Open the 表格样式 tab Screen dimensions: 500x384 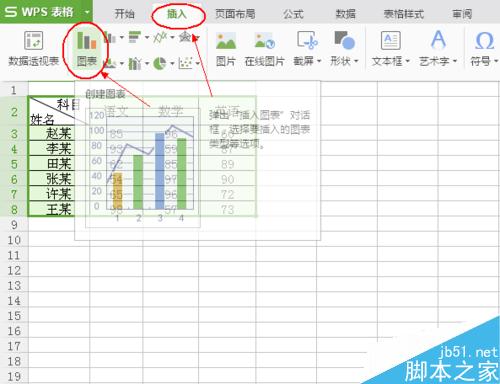pyautogui.click(x=404, y=14)
